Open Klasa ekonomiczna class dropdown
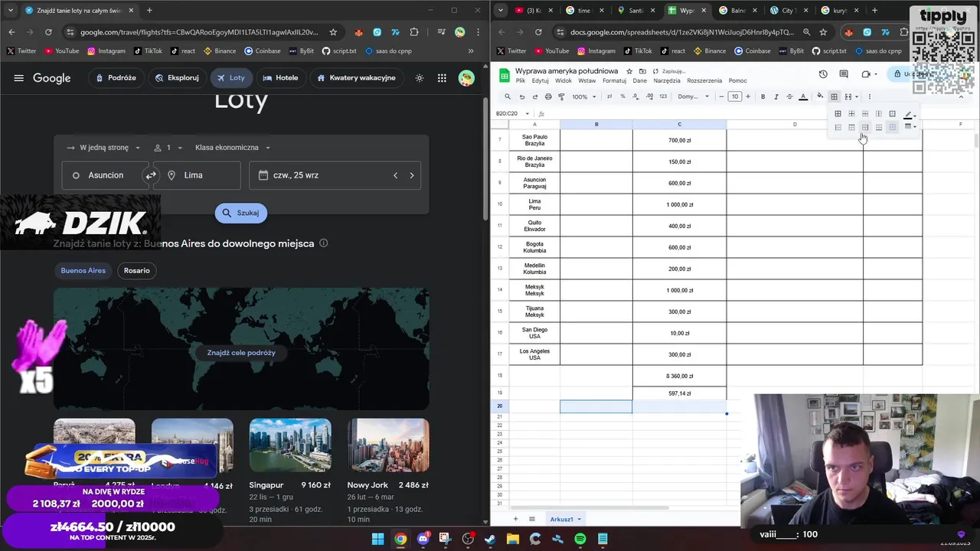This screenshot has width=980, height=551. [233, 148]
